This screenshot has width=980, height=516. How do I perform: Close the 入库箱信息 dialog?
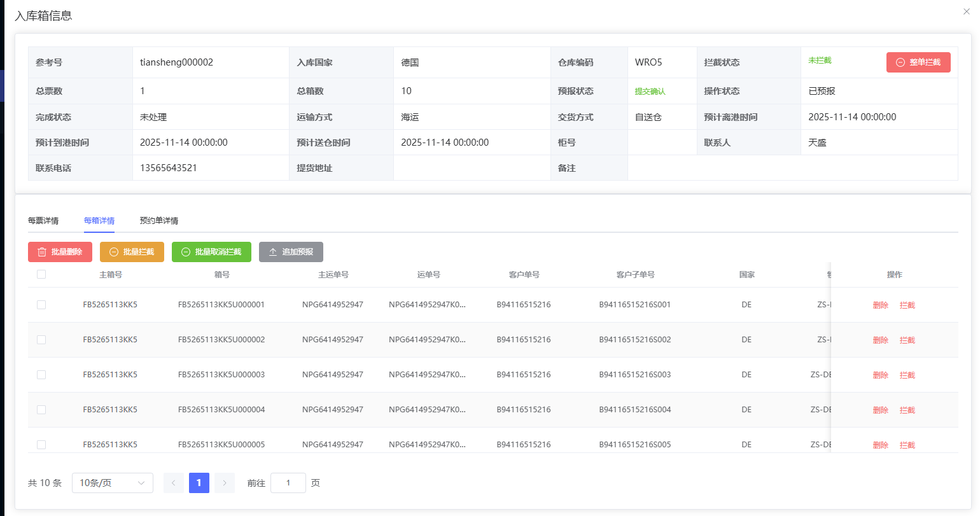966,11
